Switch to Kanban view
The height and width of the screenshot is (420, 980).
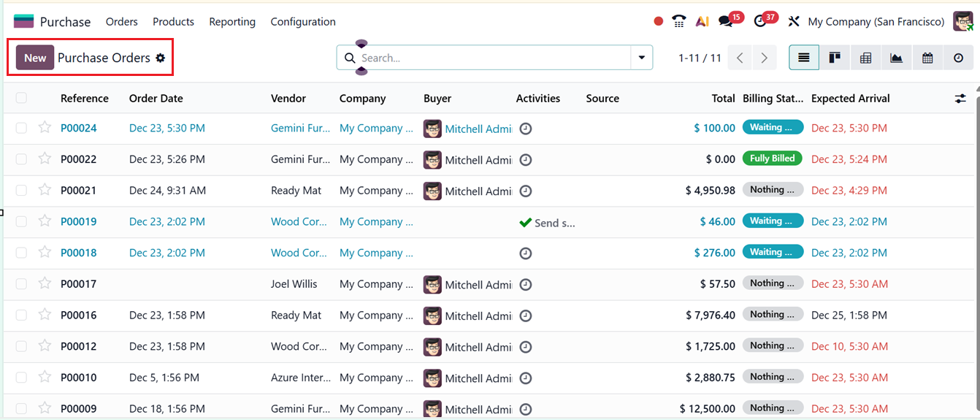point(835,58)
